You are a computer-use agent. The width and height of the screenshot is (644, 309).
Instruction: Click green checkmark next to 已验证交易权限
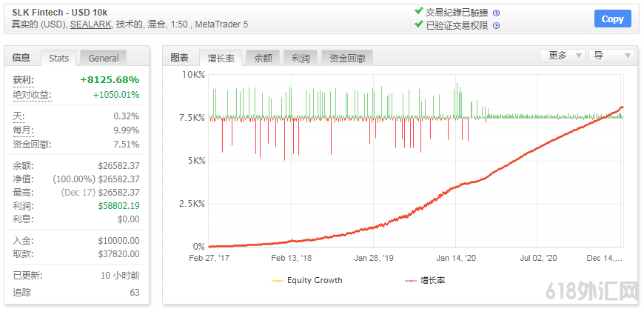pyautogui.click(x=419, y=24)
